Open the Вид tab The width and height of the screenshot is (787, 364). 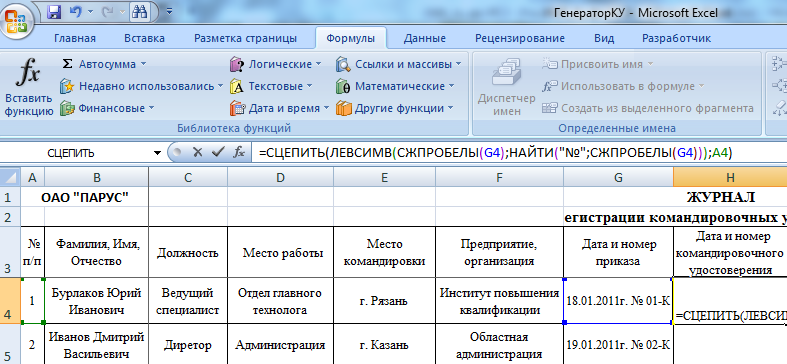click(x=604, y=38)
